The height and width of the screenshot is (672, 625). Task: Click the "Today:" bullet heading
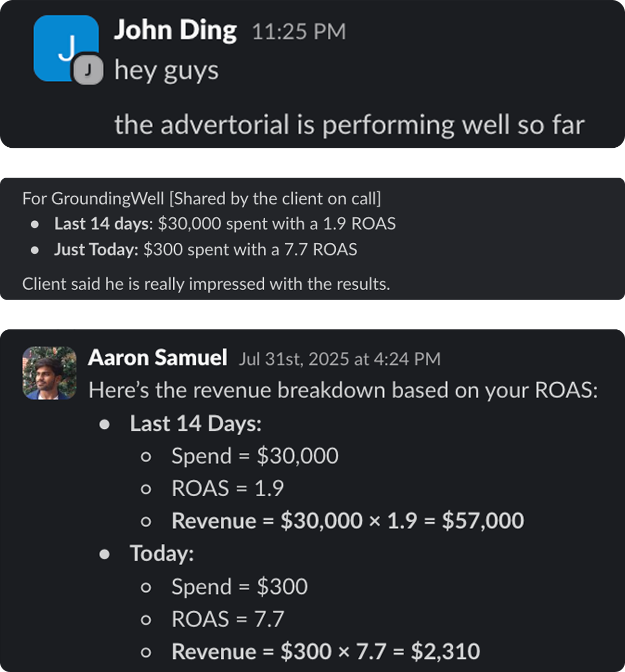coord(162,554)
